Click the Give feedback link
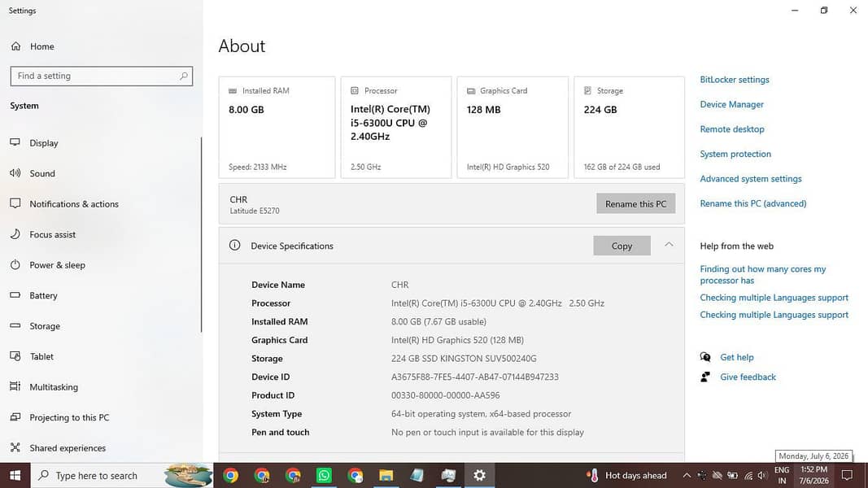Image resolution: width=868 pixels, height=488 pixels. click(748, 377)
